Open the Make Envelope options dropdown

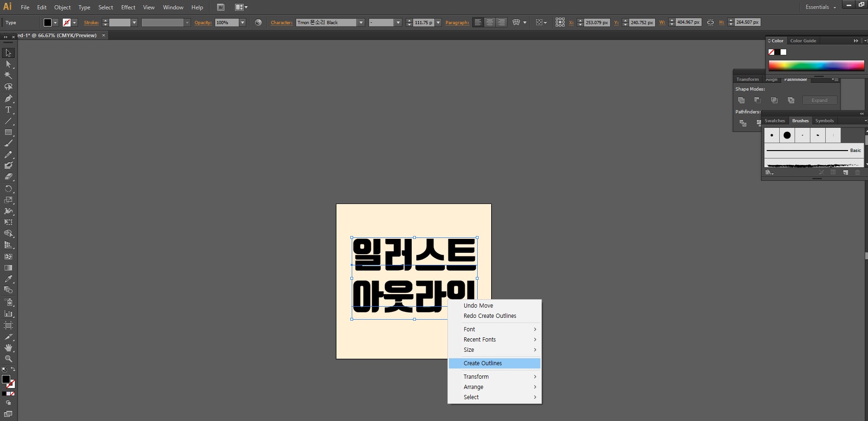[x=525, y=22]
